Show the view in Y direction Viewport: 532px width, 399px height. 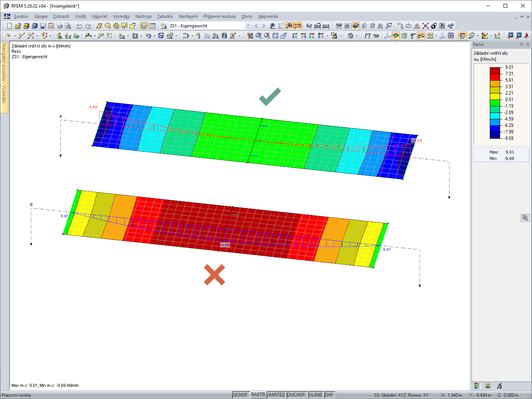303,36
